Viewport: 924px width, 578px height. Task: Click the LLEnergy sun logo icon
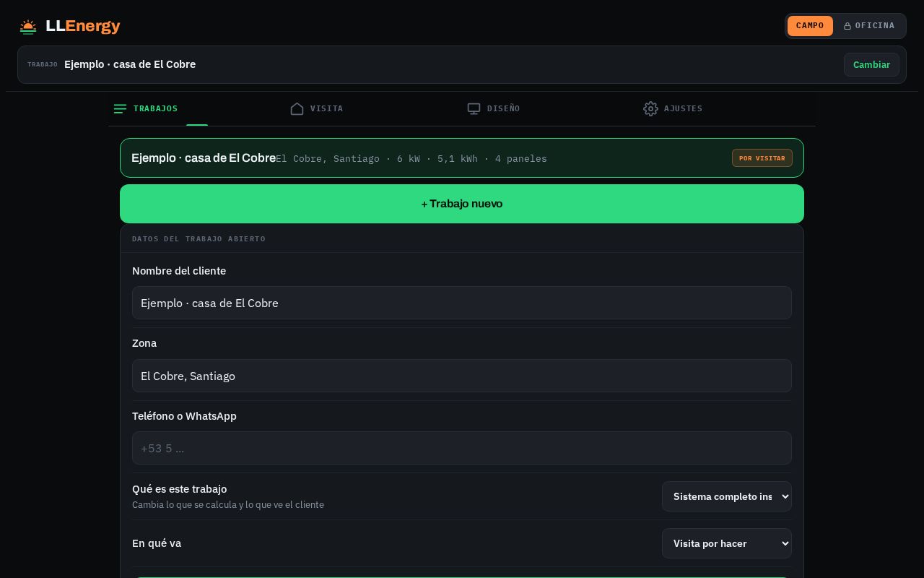pos(28,27)
